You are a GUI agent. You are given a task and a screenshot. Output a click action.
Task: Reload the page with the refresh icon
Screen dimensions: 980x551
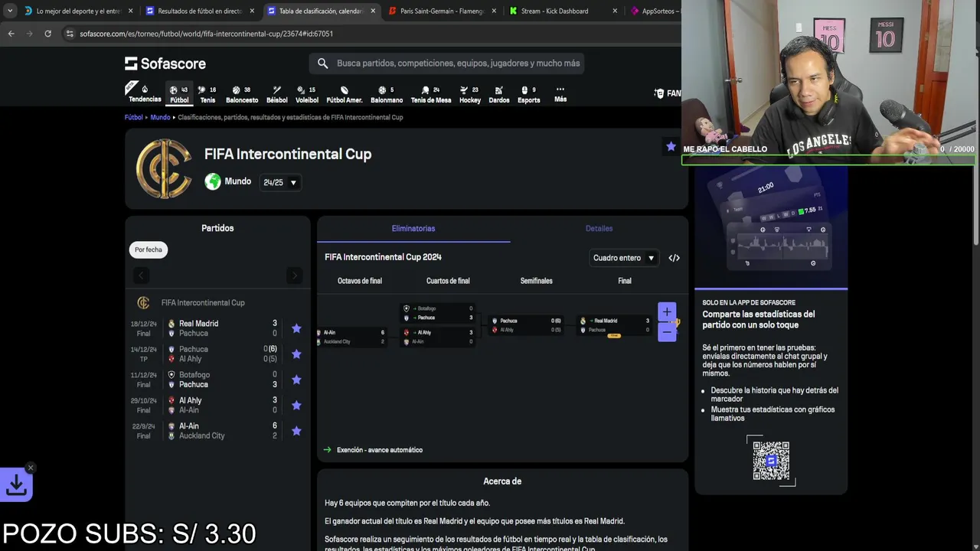point(47,34)
